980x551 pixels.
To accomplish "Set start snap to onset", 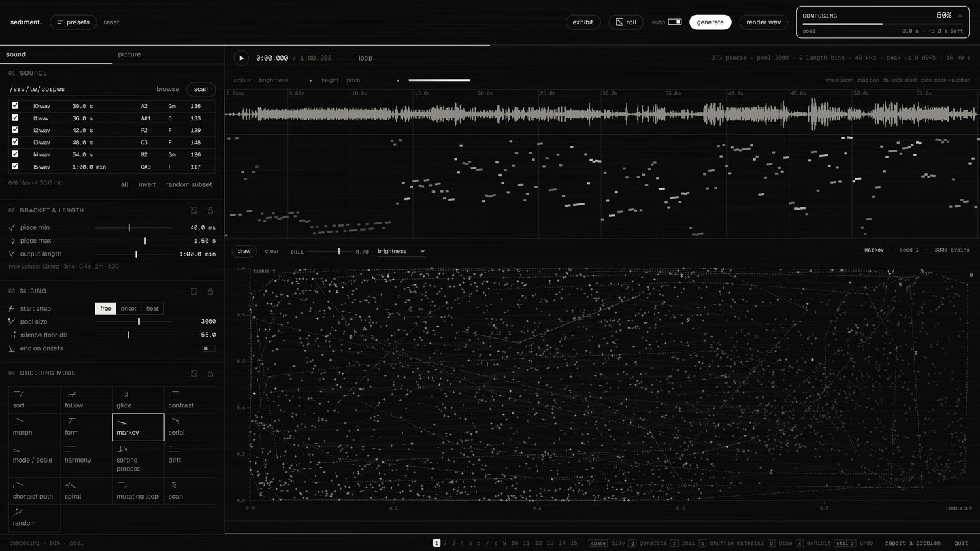I will [129, 309].
